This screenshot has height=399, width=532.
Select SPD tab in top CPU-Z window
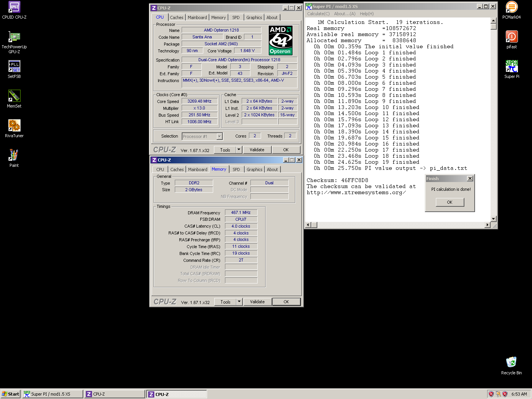236,17
